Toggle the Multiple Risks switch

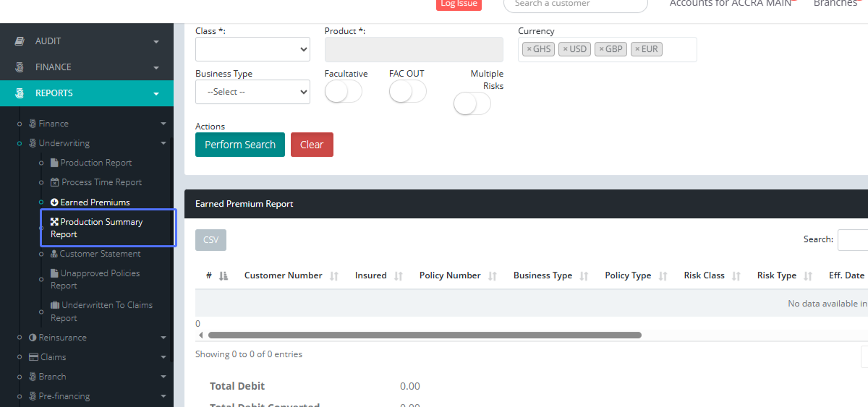coord(472,104)
